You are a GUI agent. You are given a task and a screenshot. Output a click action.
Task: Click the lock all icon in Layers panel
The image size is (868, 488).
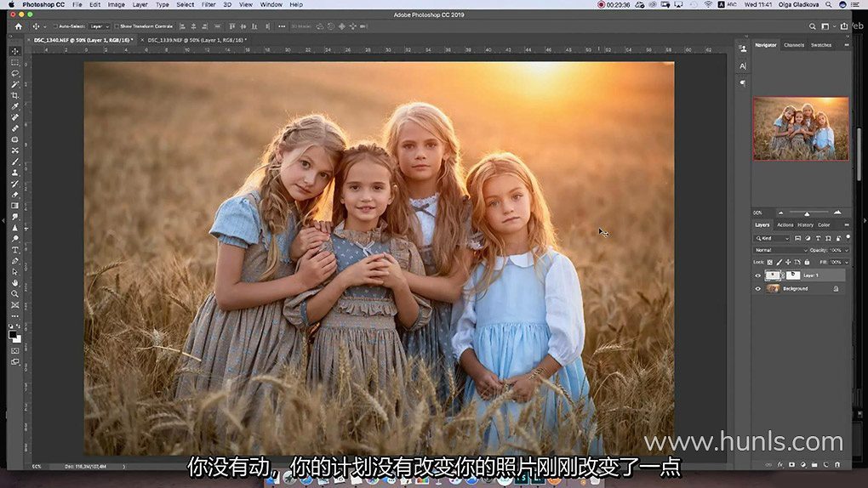[807, 262]
